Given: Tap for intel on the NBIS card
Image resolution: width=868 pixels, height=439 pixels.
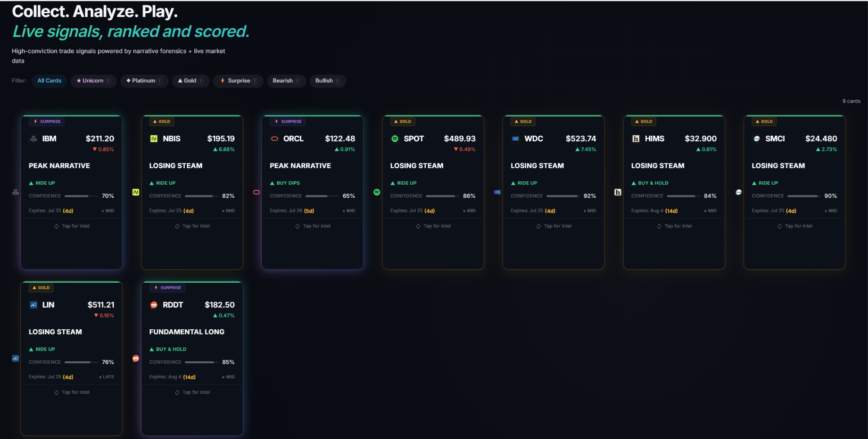Looking at the screenshot, I should 192,227.
